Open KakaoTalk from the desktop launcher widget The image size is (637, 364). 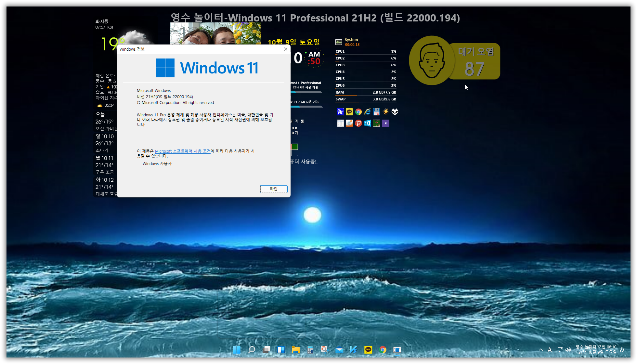pyautogui.click(x=349, y=112)
